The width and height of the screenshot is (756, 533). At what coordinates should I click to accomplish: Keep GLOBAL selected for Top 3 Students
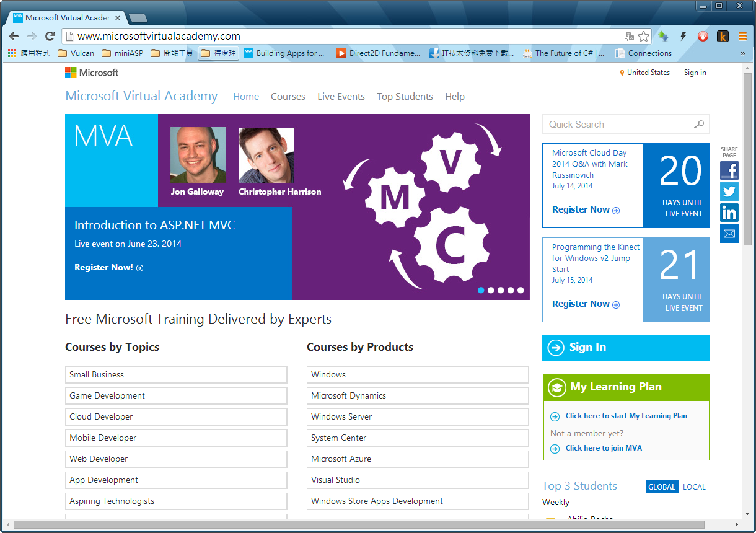tap(662, 487)
